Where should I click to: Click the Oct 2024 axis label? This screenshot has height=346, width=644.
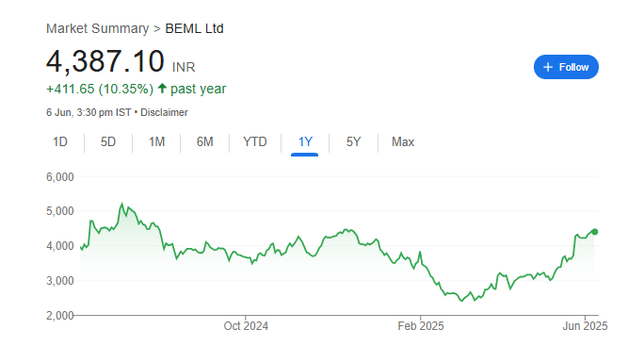pyautogui.click(x=246, y=326)
